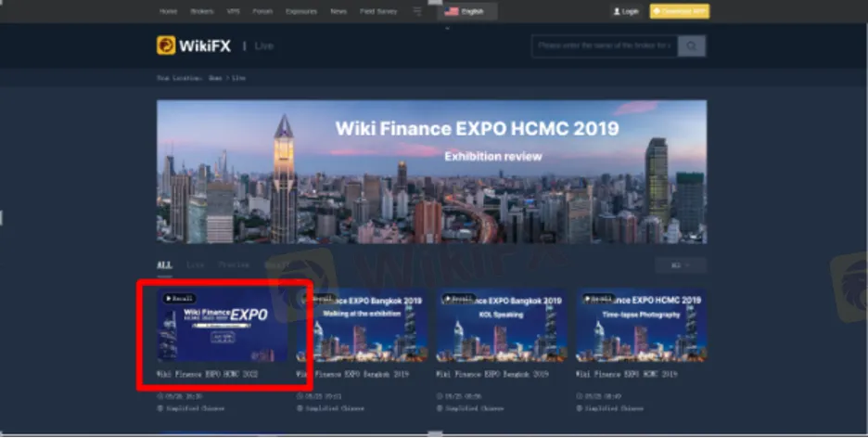Click the Recall play badge on Time-lapse Photography video
The image size is (868, 438).
point(597,299)
